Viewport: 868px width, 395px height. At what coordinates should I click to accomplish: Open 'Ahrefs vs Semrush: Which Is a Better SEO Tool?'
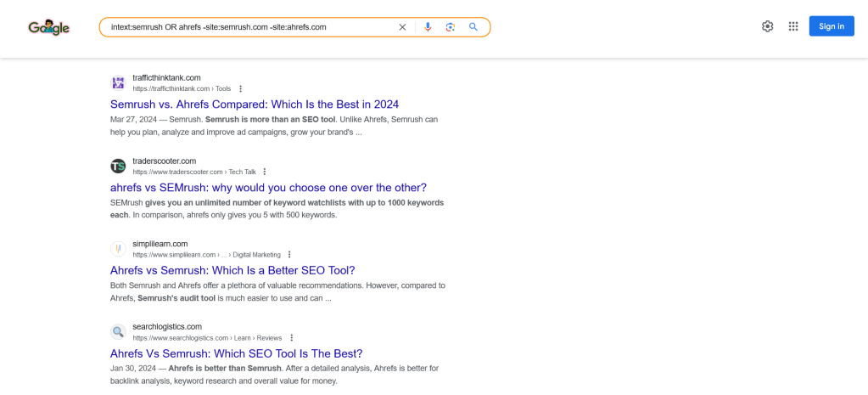pos(232,270)
